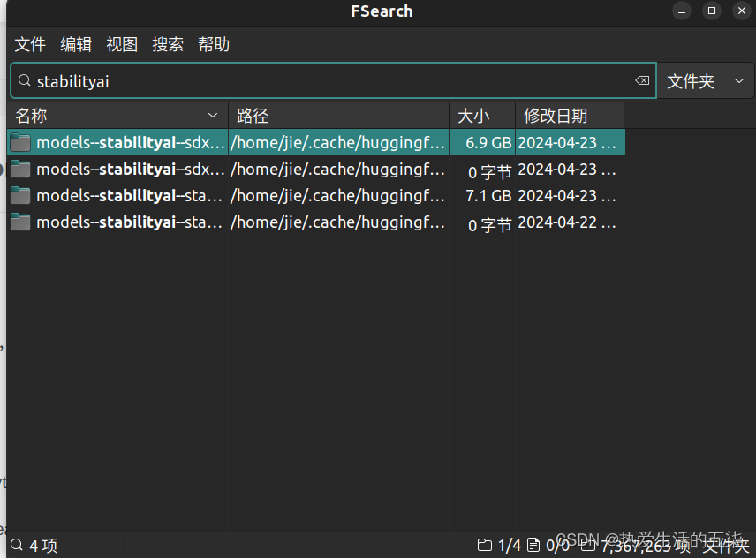
Task: Click the 4 项 result count in status bar
Action: click(43, 546)
